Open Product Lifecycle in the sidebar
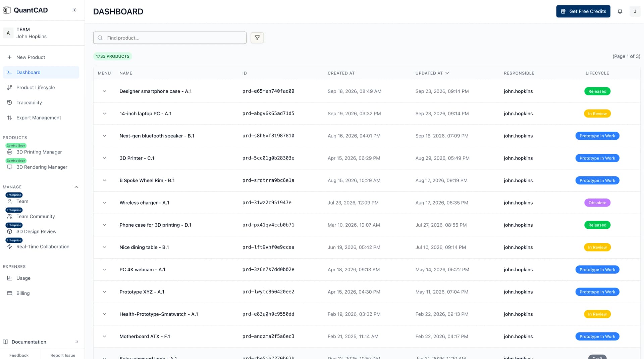 click(x=41, y=88)
